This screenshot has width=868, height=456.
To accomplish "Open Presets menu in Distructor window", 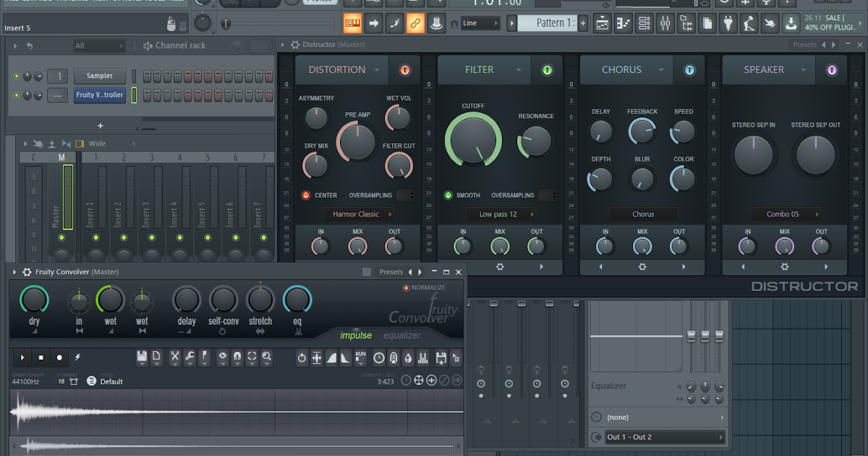I will click(x=804, y=45).
